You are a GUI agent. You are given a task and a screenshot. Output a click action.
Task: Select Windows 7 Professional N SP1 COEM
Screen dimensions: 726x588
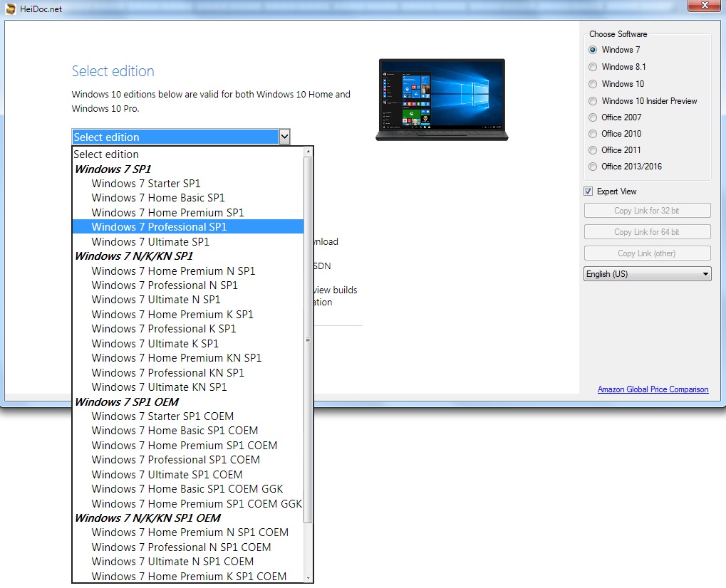[x=188, y=547]
